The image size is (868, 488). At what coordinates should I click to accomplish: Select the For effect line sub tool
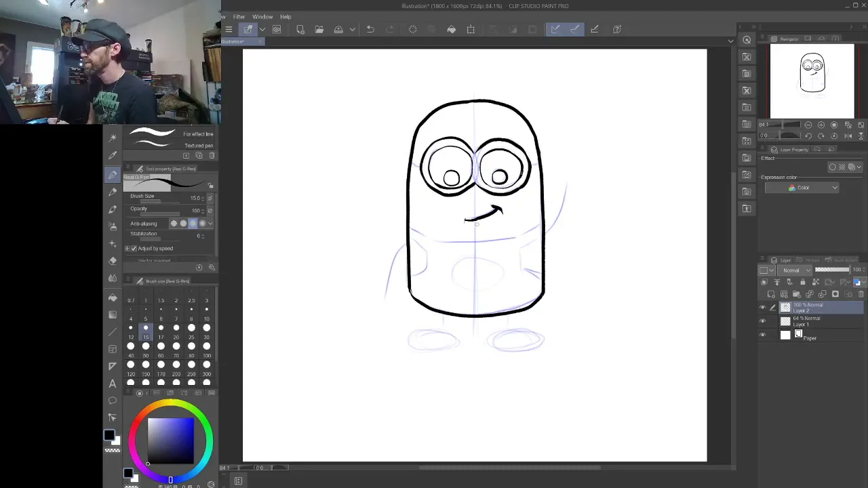pos(170,134)
